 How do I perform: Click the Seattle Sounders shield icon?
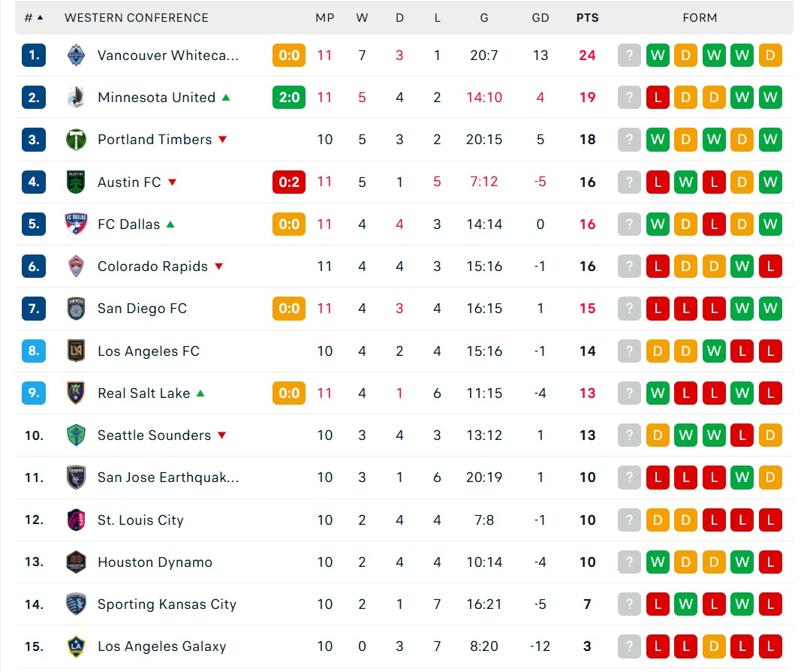click(76, 435)
